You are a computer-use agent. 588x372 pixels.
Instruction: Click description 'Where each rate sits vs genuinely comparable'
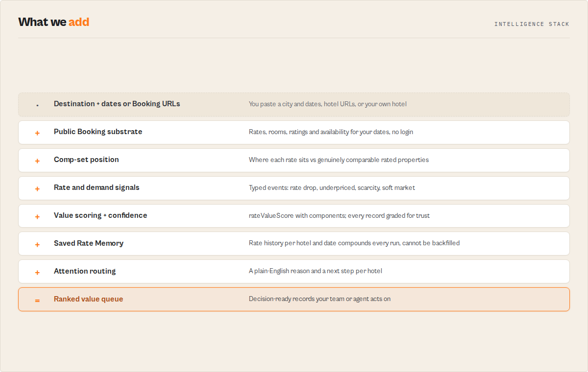[x=339, y=160]
